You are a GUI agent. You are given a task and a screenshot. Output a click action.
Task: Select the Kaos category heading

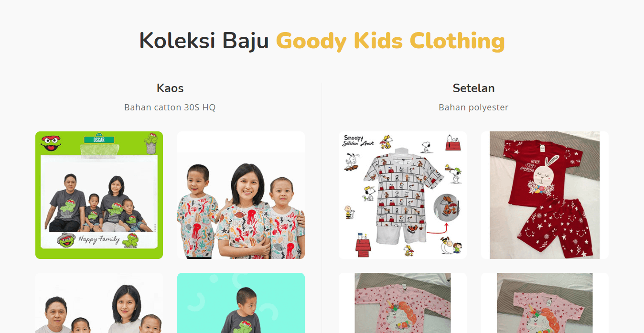pyautogui.click(x=170, y=88)
